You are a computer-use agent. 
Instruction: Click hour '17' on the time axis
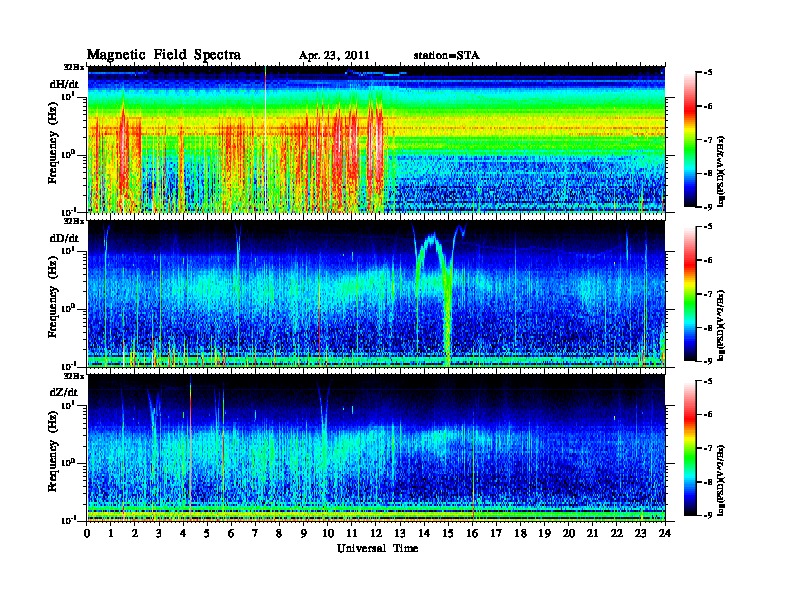click(x=497, y=533)
